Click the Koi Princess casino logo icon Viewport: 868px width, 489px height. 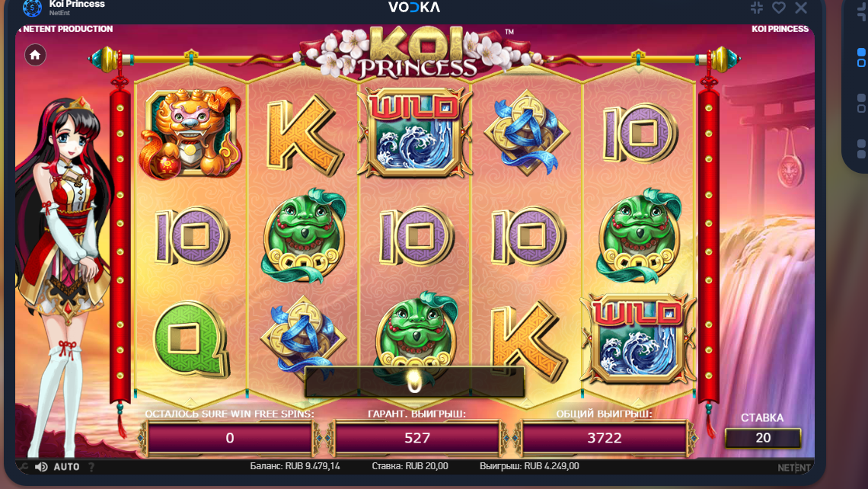click(x=32, y=8)
